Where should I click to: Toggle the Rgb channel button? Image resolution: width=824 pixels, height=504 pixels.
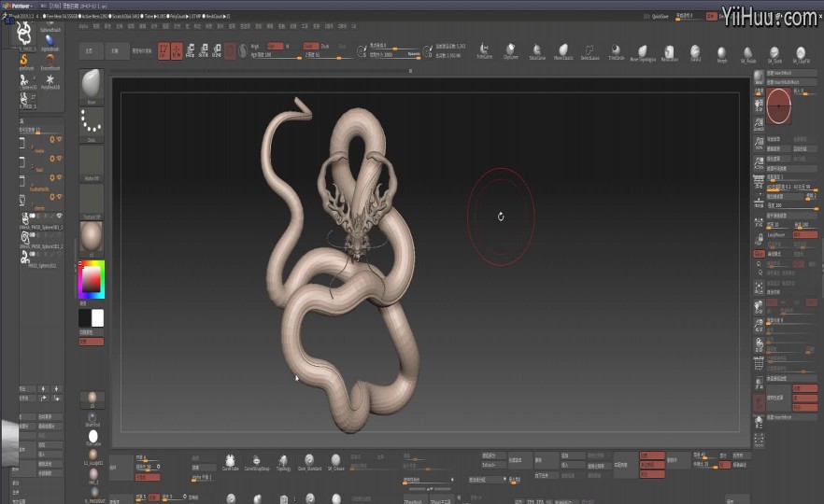coord(275,47)
